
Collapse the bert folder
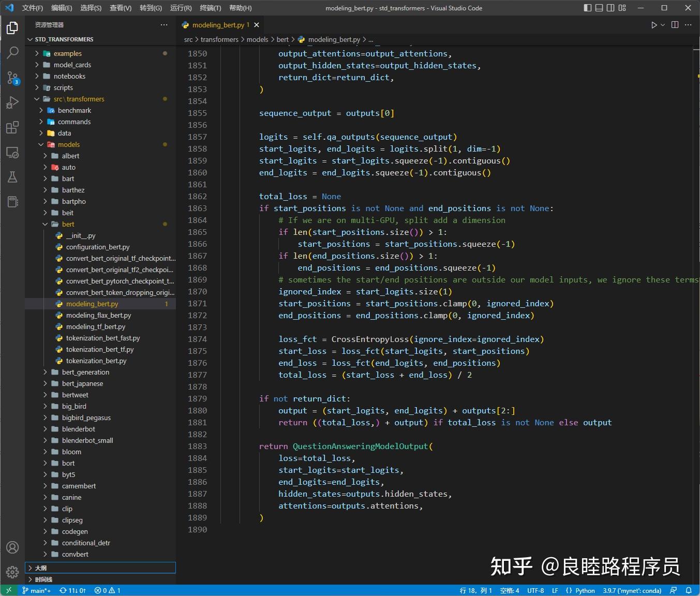click(x=100, y=224)
